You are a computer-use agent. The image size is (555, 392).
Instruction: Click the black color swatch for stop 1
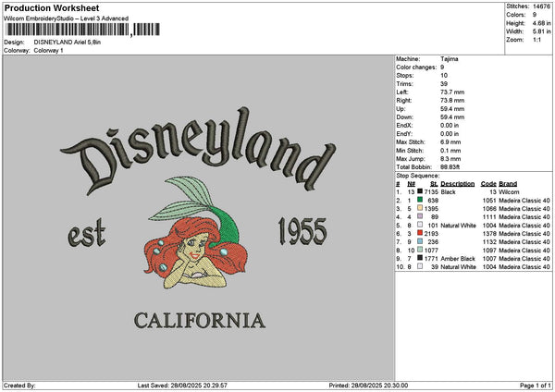tap(420, 191)
